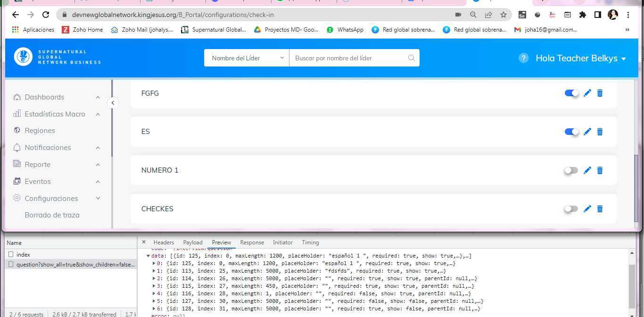The height and width of the screenshot is (317, 644).
Task: Turn off the FGFG toggle
Action: (x=571, y=93)
